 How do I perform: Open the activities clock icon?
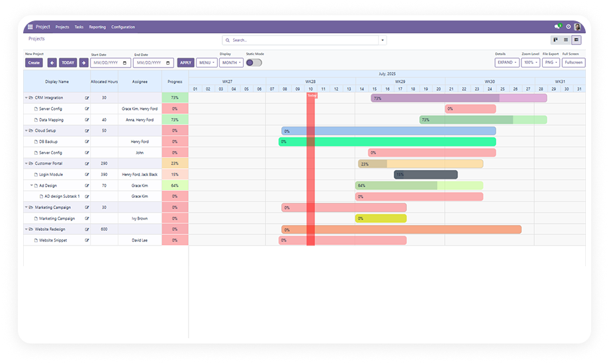coord(568,27)
